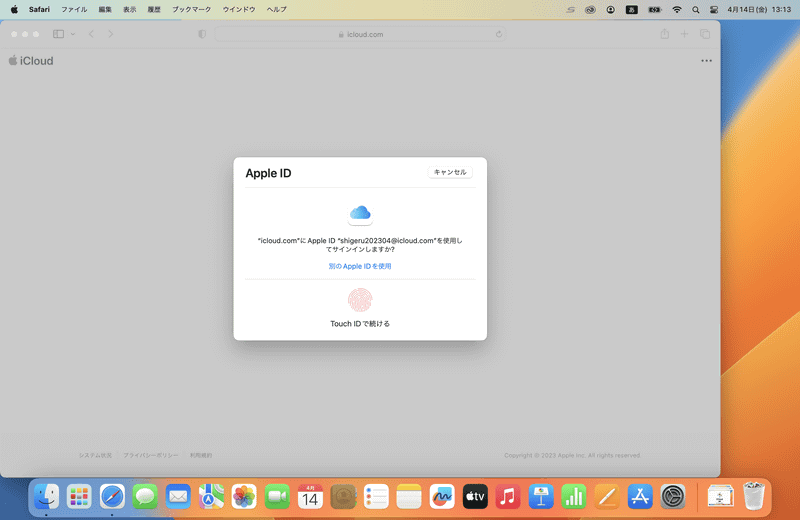Open the Safari menu in menu bar
The width and height of the screenshot is (800, 520).
(39, 9)
